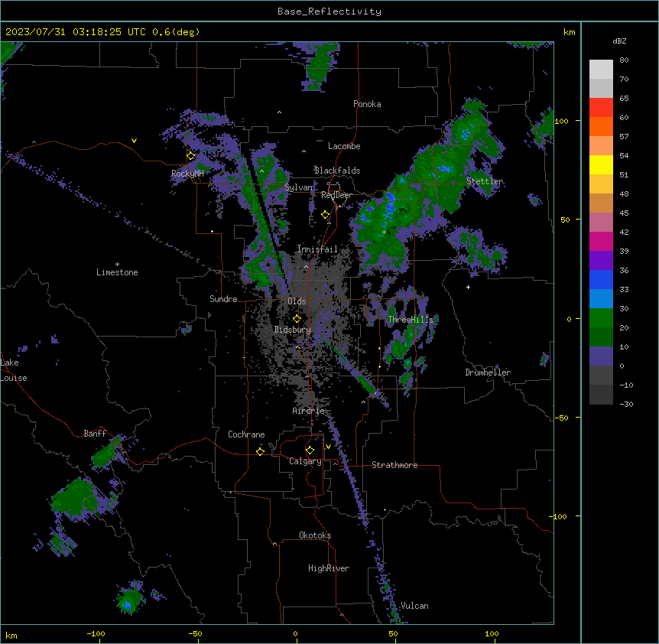Select the magenta 39-42 dBZ color swatch
Viewport: 659px width, 644px height.
(x=601, y=241)
